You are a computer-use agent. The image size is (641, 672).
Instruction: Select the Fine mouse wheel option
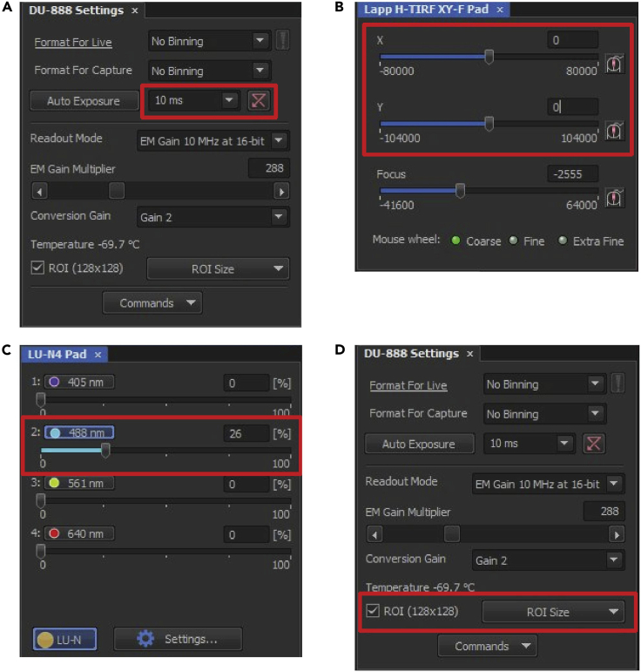pos(515,241)
